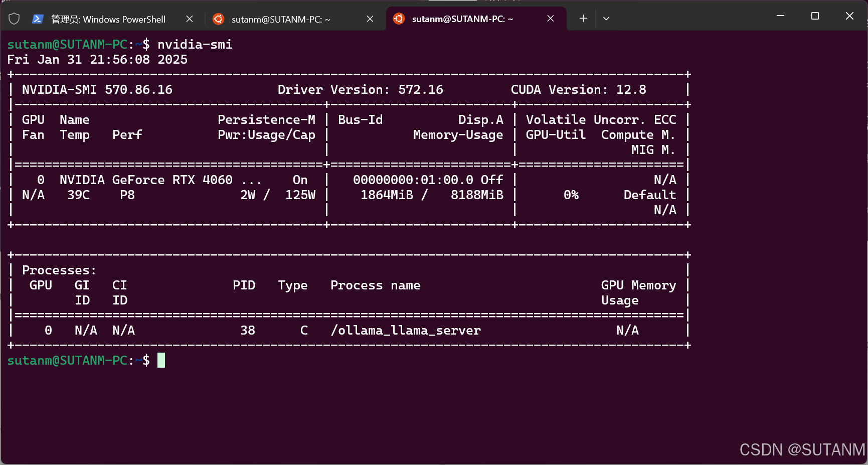The height and width of the screenshot is (465, 868).
Task: Click the 'P8' performance state
Action: click(x=127, y=195)
